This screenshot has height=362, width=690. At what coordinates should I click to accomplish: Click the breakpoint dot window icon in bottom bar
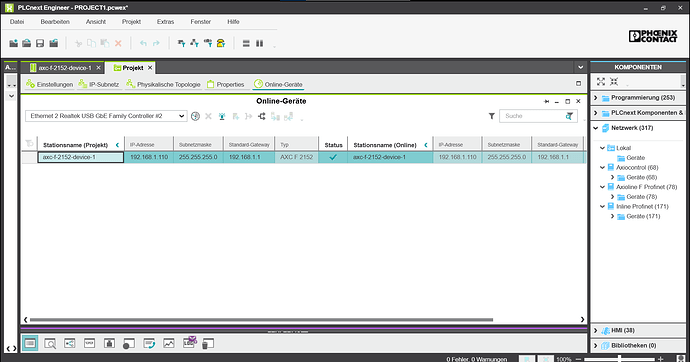pos(128,344)
